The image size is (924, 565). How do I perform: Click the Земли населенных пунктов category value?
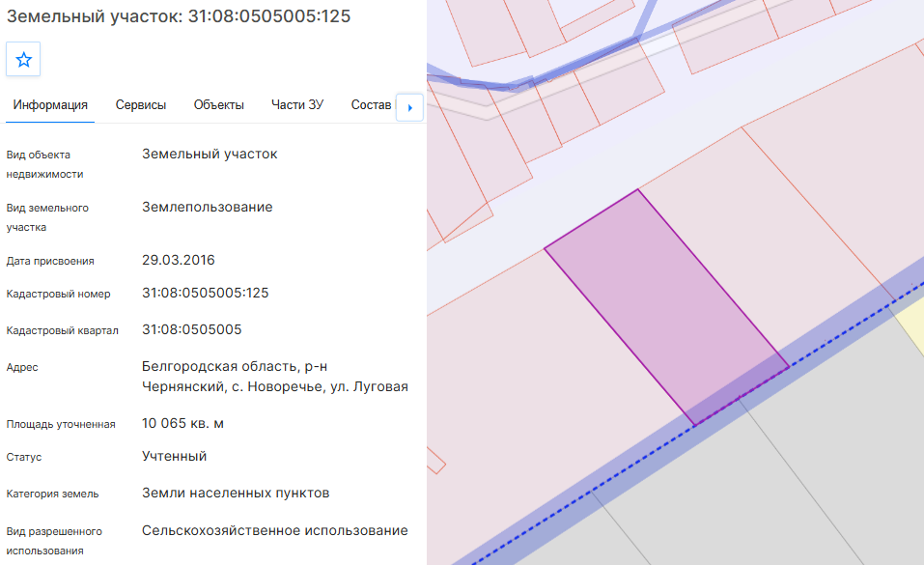click(236, 493)
